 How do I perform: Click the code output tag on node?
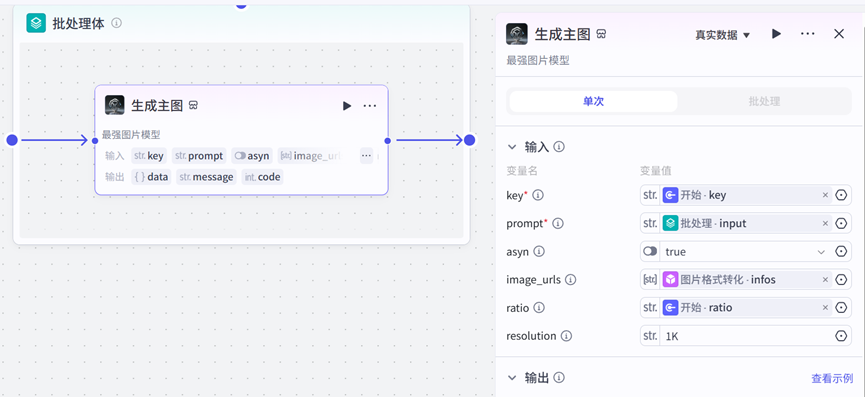pos(262,177)
